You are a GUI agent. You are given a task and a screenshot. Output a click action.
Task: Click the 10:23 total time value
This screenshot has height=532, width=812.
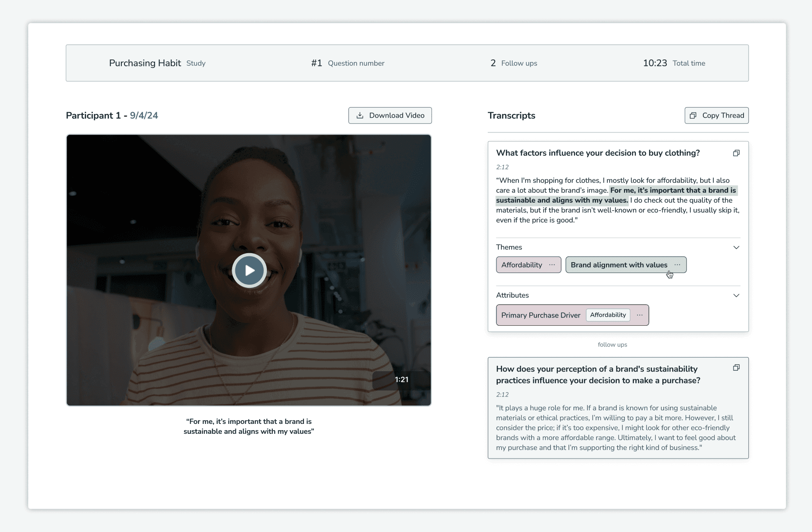click(655, 63)
